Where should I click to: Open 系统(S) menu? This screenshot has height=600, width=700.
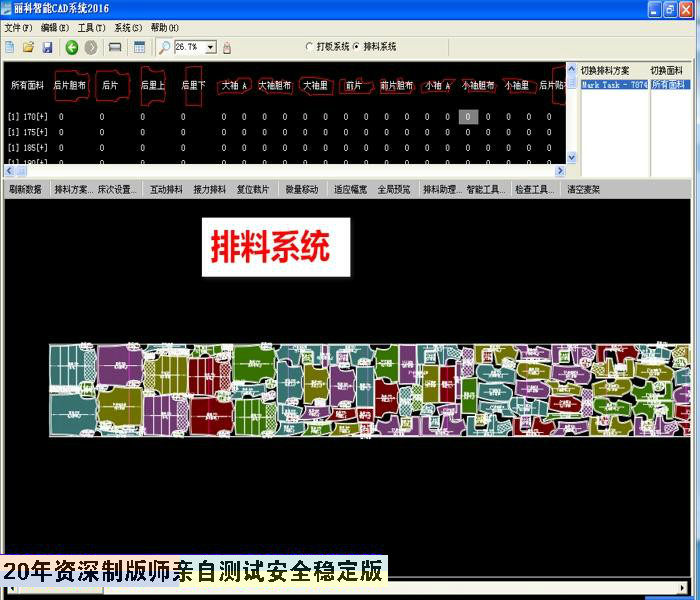tap(128, 28)
